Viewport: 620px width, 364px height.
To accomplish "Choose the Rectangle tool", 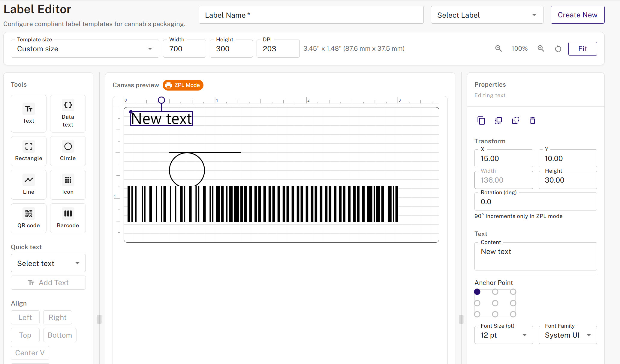I will point(29,151).
